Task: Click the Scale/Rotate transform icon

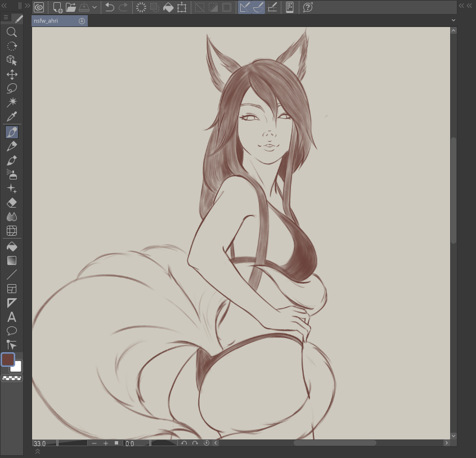Action: [x=182, y=7]
